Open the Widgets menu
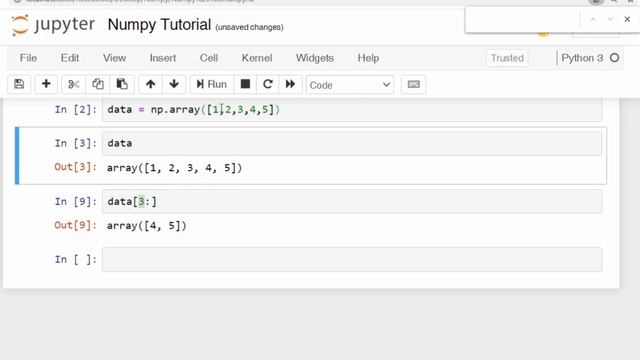 [x=315, y=58]
